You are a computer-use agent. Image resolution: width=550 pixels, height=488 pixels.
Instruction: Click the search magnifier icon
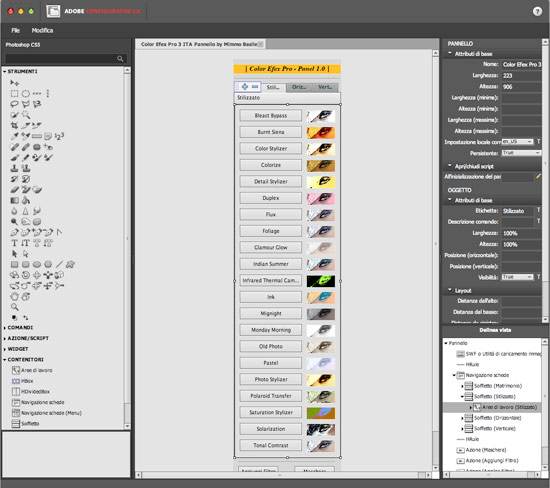coord(120,59)
